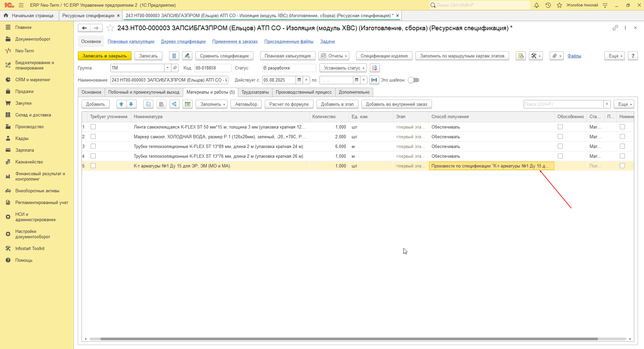Click 'Записать и закрыть' button

coord(105,56)
